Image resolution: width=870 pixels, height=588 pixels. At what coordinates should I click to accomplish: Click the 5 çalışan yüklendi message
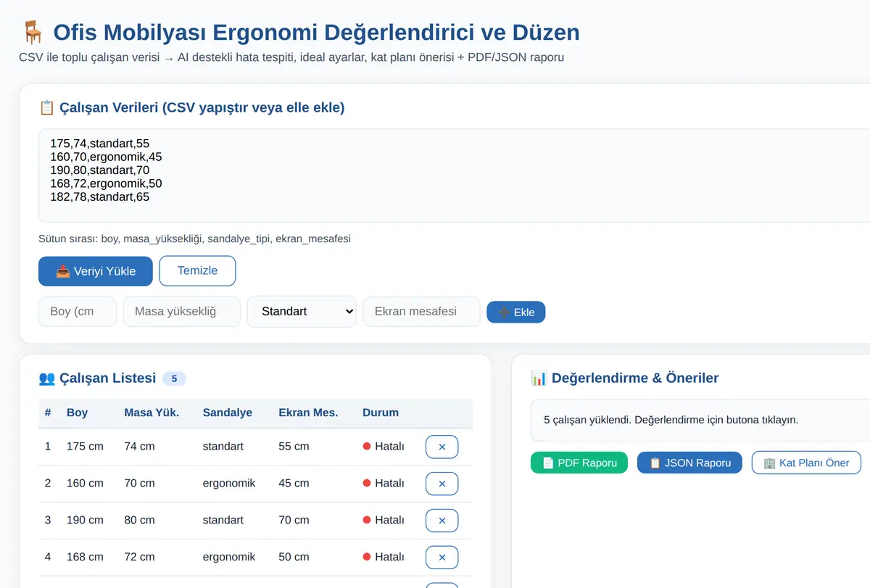point(671,420)
